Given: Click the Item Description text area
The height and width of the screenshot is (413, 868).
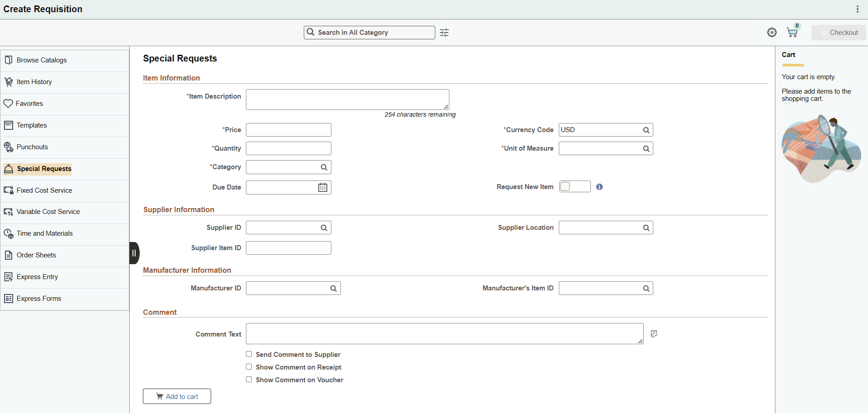Looking at the screenshot, I should (348, 100).
